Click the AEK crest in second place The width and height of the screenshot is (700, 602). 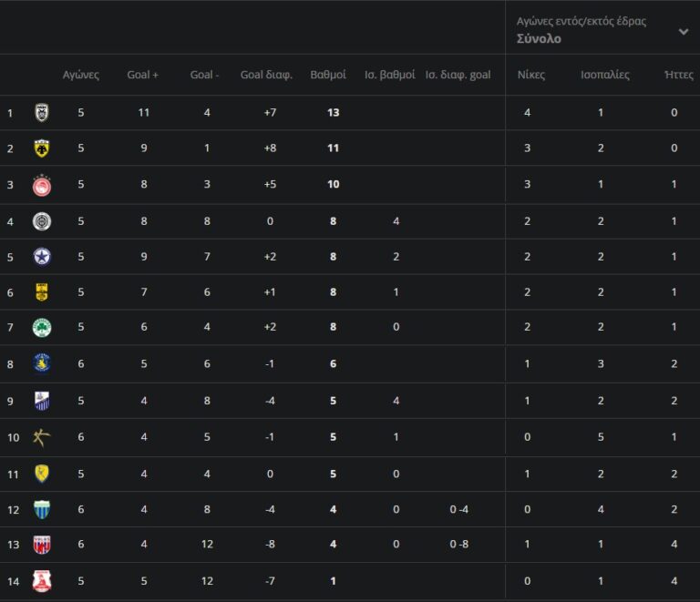[42, 148]
